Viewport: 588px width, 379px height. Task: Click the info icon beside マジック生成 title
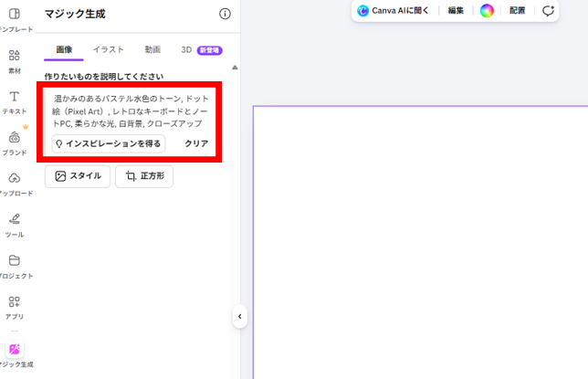[226, 14]
